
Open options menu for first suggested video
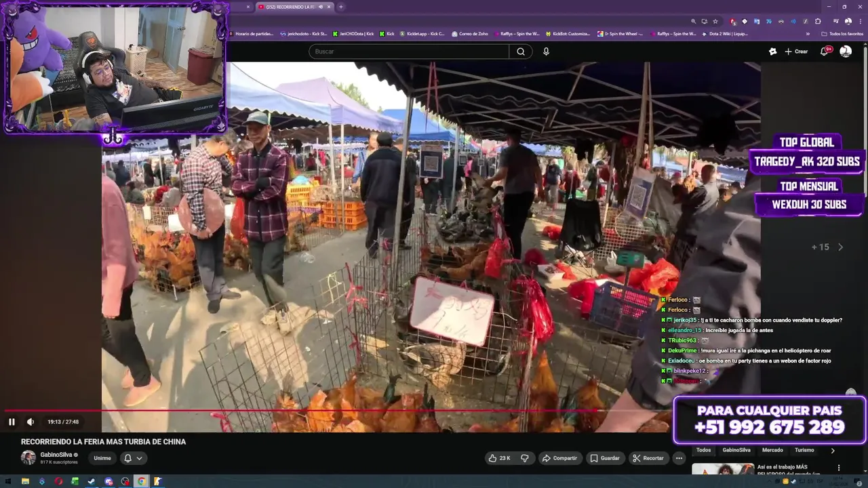coord(839,468)
